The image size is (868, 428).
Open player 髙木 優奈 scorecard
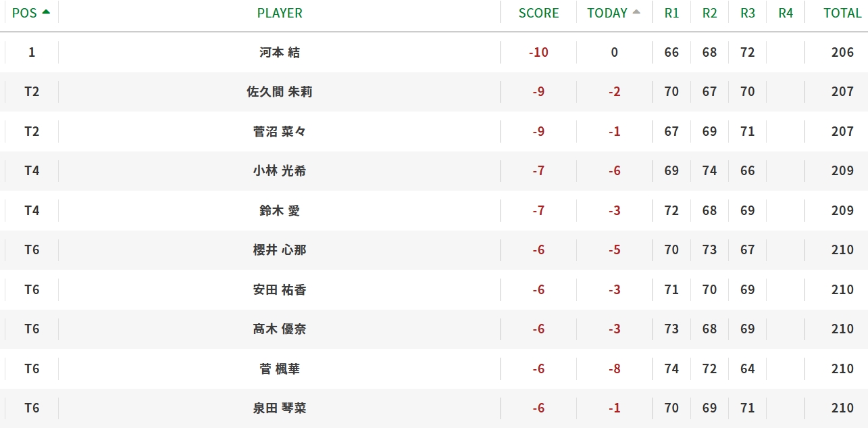280,329
